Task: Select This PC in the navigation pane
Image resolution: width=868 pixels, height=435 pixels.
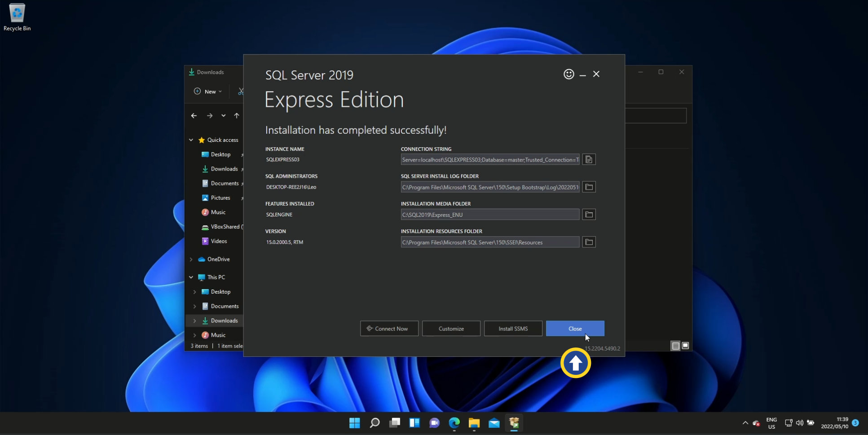Action: click(211, 277)
